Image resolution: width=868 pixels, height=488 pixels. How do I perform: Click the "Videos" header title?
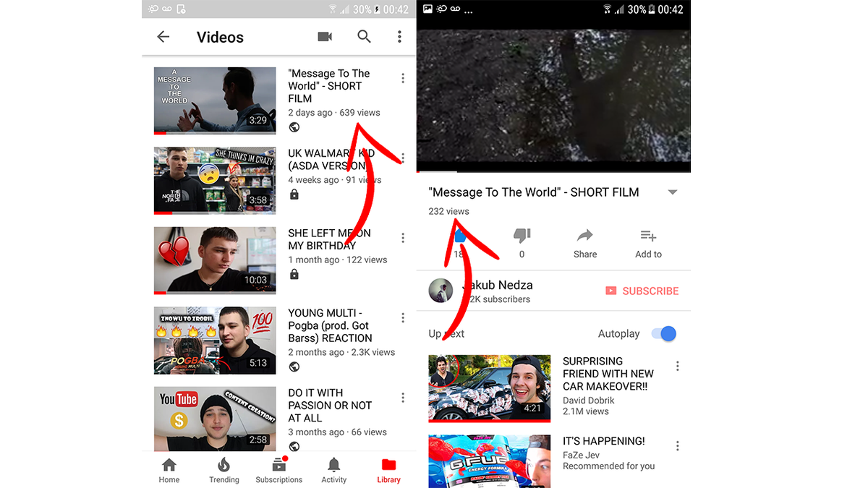click(x=220, y=38)
